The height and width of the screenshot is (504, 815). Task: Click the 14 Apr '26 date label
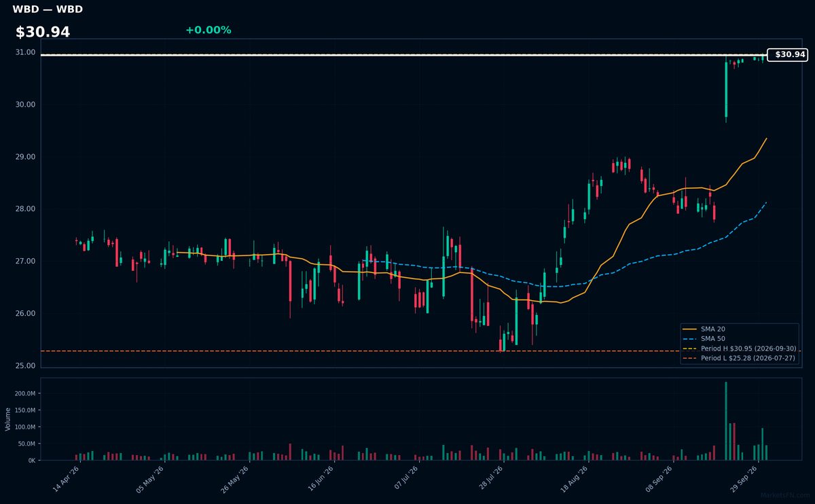pyautogui.click(x=66, y=480)
